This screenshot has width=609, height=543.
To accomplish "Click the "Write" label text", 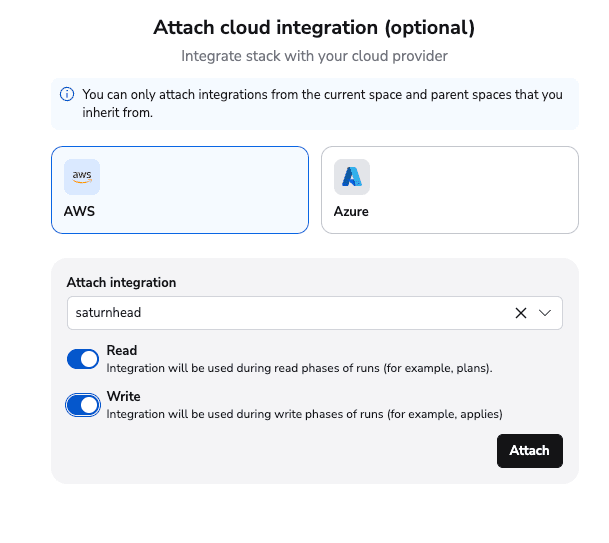I will [124, 396].
